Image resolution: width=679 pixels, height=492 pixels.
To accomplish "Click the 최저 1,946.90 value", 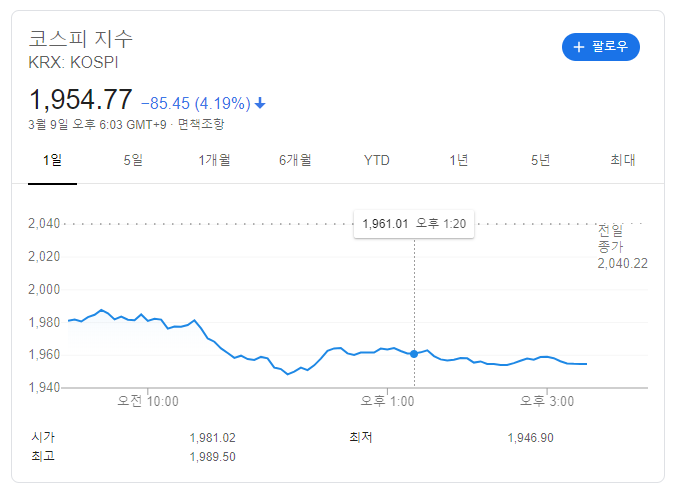I will 530,438.
